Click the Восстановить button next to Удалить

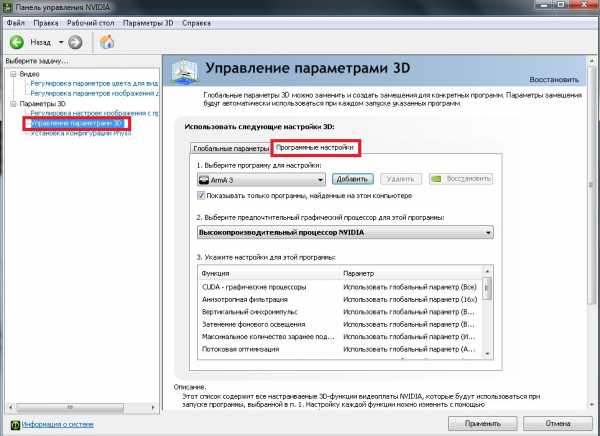coord(461,179)
